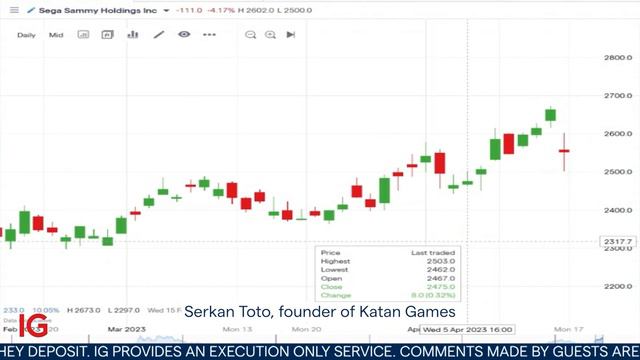Open the hamburger menu icon

14,10
